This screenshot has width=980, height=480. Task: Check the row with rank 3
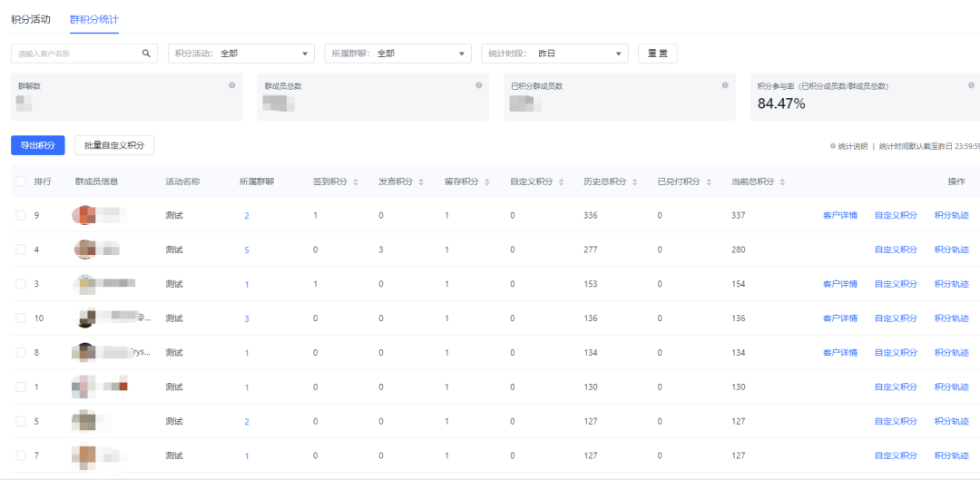[21, 284]
